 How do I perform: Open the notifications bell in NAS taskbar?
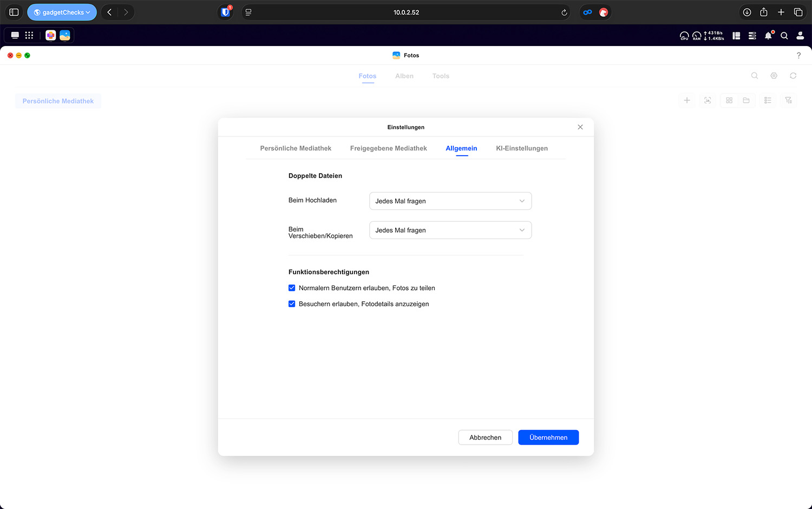tap(768, 36)
